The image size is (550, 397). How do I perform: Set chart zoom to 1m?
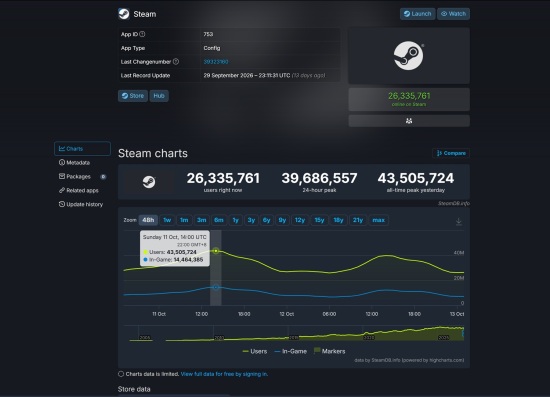coord(184,220)
